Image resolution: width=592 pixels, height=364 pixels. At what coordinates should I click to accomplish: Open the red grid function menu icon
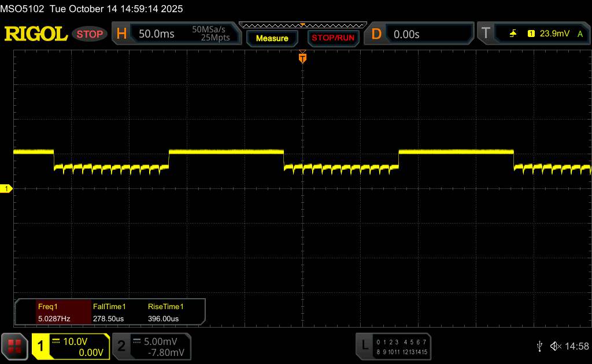coord(15,347)
